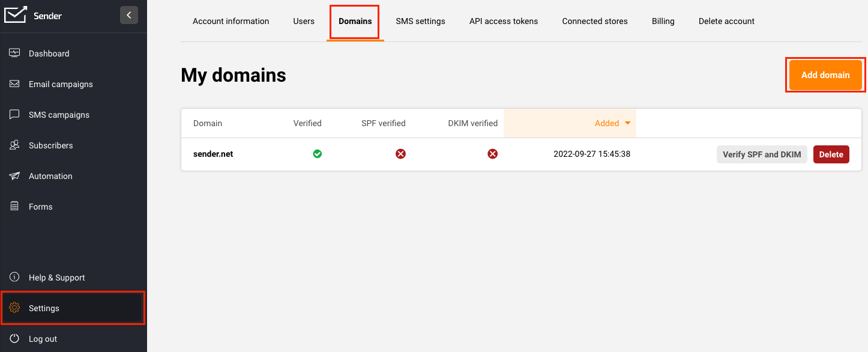
Task: Open Dashboard via its monitor icon
Action: 15,53
